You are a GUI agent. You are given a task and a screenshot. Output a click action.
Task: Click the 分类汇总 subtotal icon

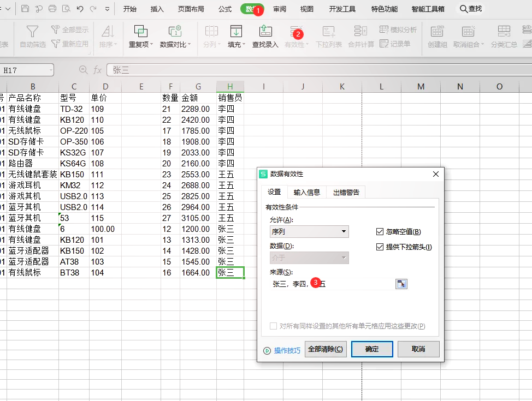tap(503, 37)
